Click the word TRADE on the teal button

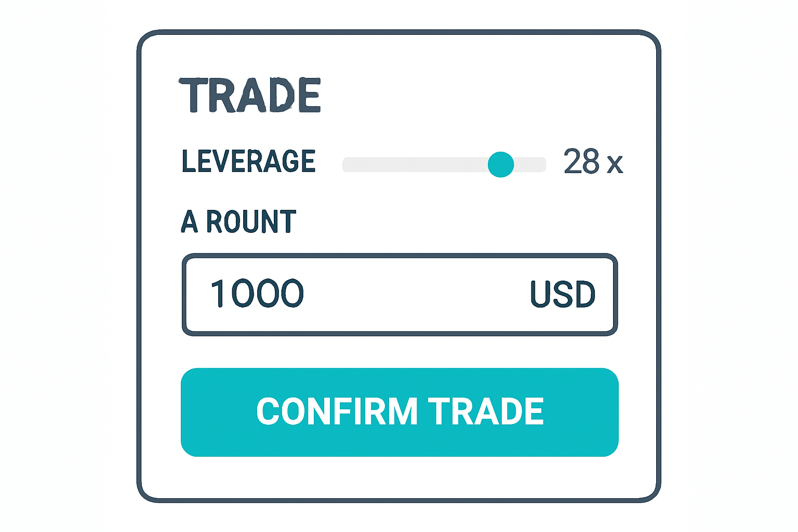pos(485,412)
